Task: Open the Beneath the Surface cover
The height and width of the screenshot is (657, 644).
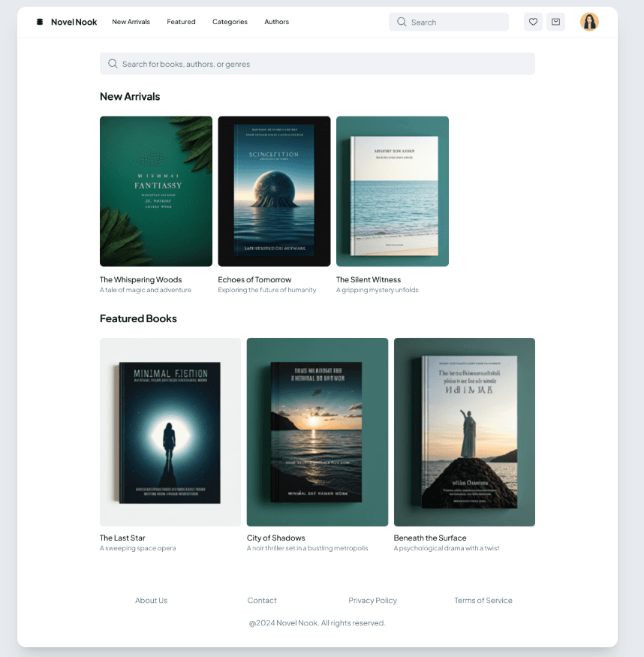Action: point(464,432)
